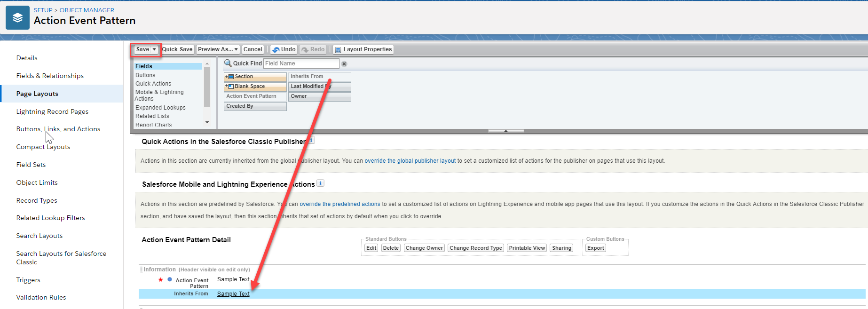Open Fields & Relationships in the sidebar

[50, 76]
